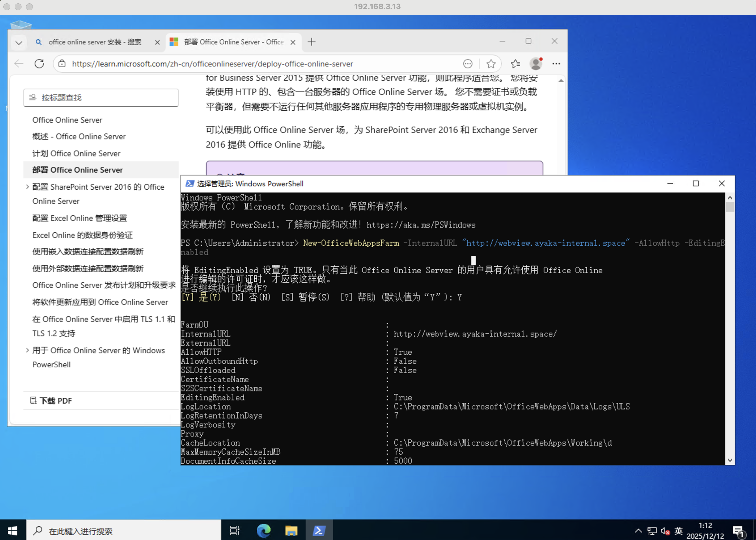Click the 按标题查找 filter input field

101,98
